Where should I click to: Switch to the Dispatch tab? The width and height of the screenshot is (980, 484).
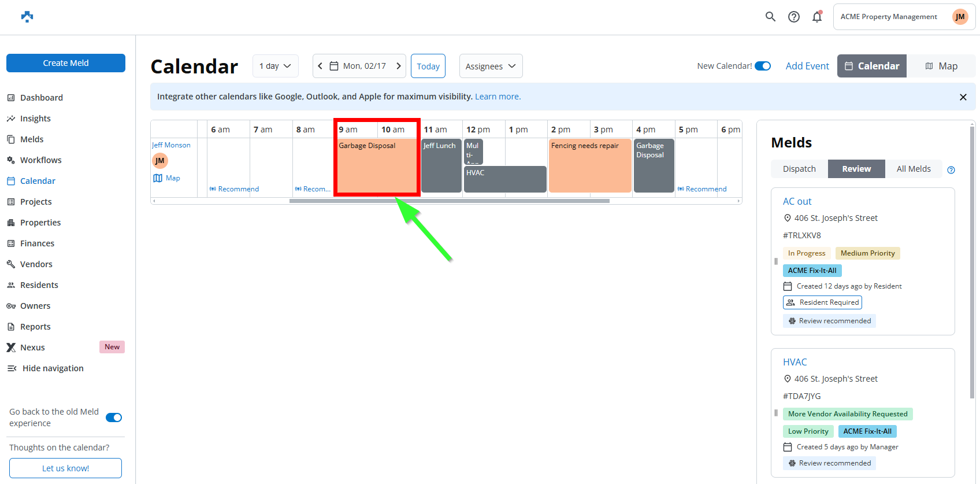(799, 169)
